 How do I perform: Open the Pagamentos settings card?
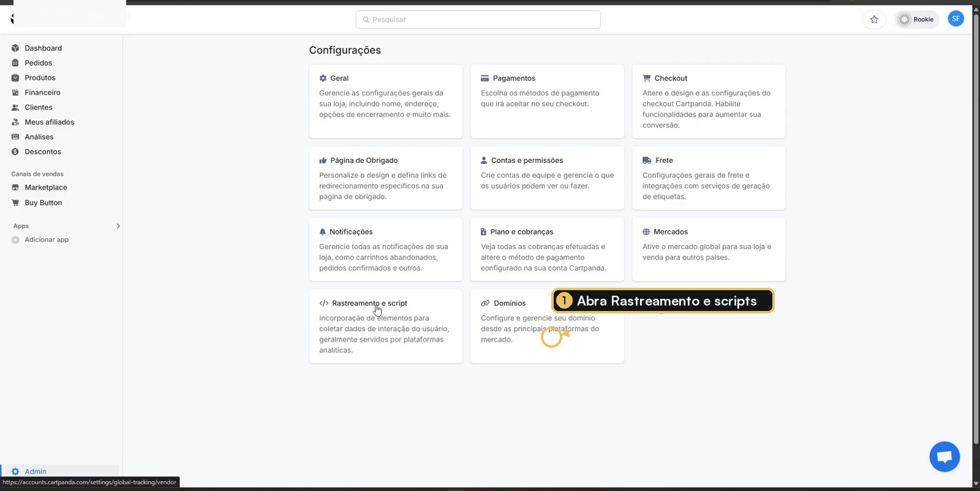[x=547, y=102]
